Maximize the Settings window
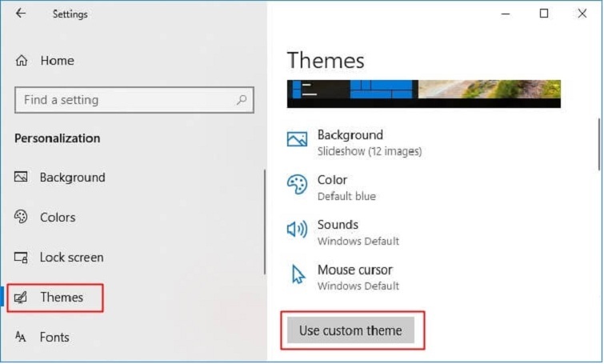 point(544,14)
